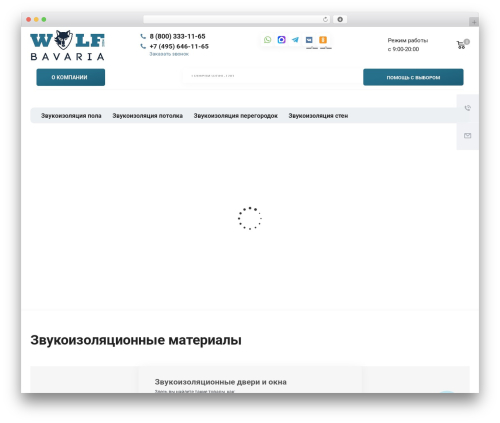
Task: Open Звукоизоляция пола menu item
Action: pos(71,116)
